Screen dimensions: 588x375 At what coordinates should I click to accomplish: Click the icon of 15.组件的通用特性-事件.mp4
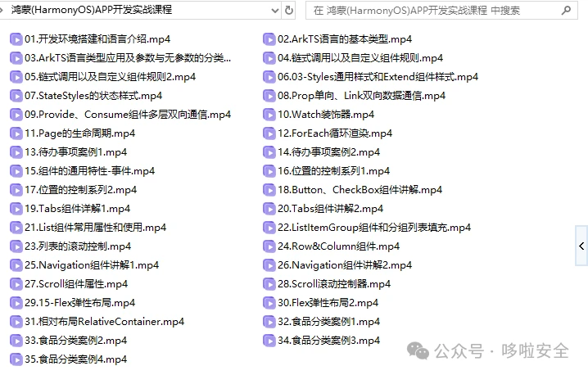point(16,171)
